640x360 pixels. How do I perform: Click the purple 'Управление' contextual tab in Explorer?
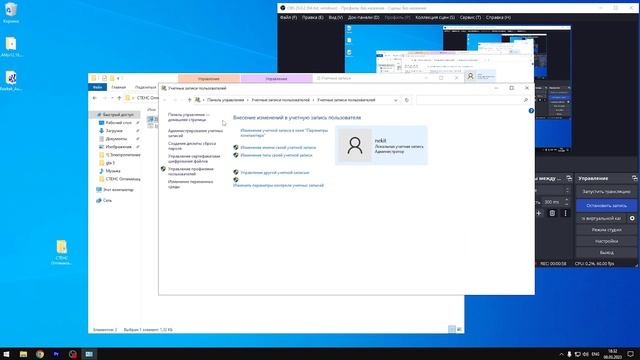(276, 78)
